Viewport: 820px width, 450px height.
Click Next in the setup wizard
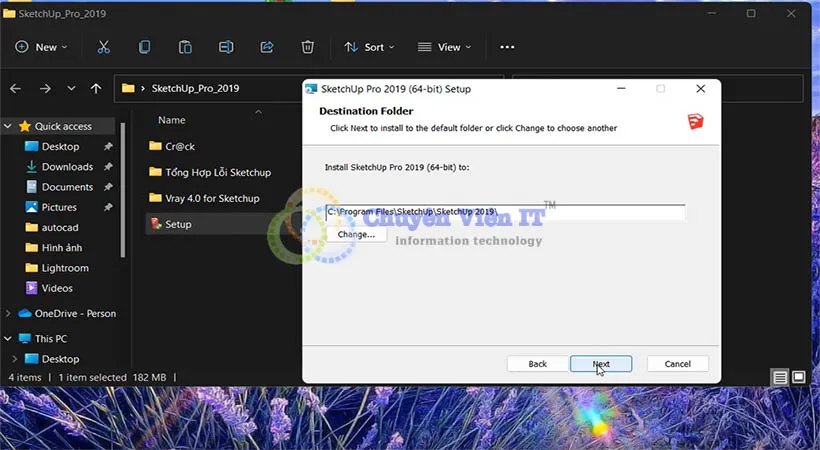pos(600,364)
